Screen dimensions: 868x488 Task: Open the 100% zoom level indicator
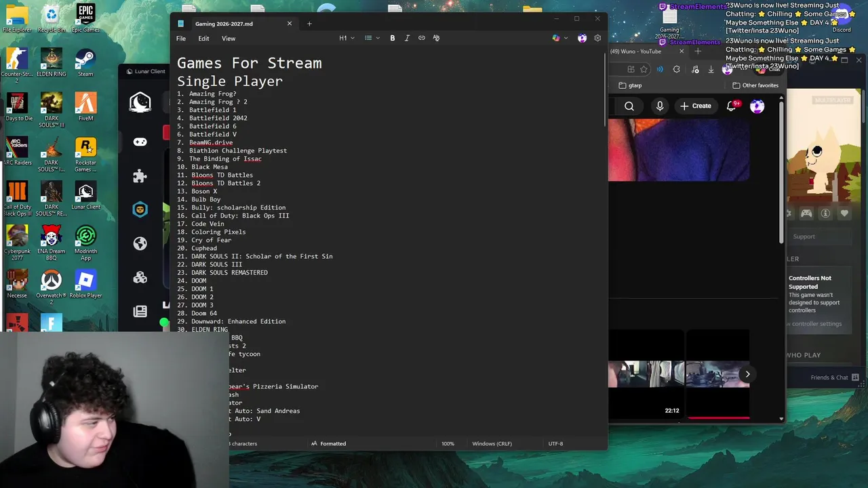coord(448,443)
